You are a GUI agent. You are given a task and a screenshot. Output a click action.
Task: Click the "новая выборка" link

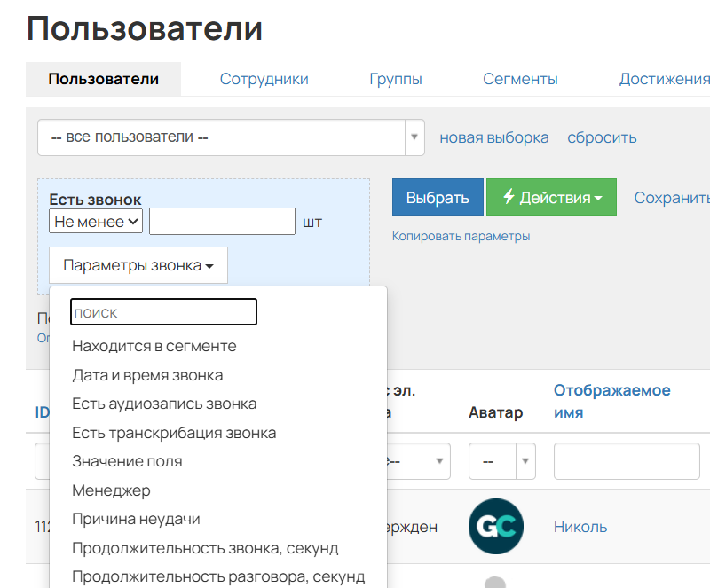494,138
